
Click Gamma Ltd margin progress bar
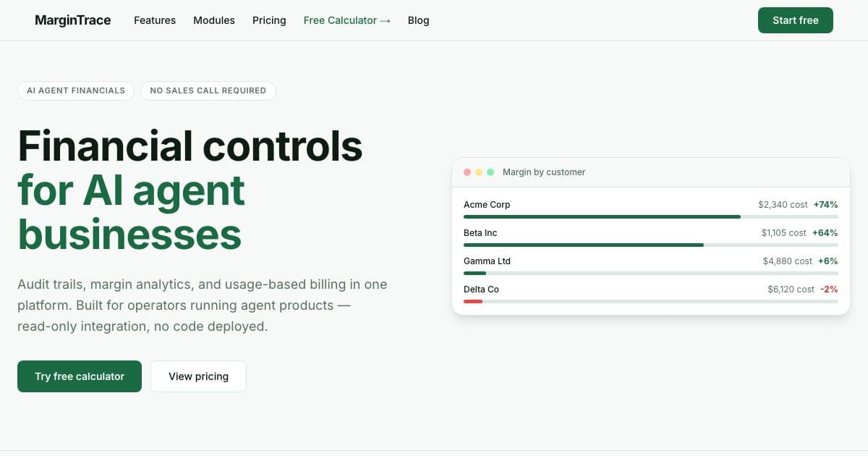pos(651,273)
